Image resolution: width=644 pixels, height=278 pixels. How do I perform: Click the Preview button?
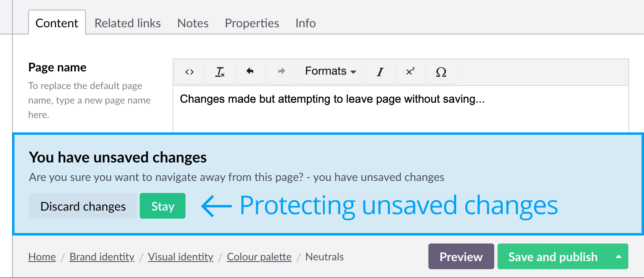pos(461,257)
